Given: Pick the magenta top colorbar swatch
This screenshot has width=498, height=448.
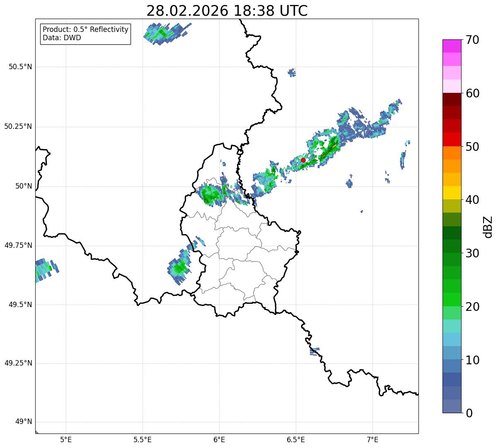Looking at the screenshot, I should coord(452,46).
